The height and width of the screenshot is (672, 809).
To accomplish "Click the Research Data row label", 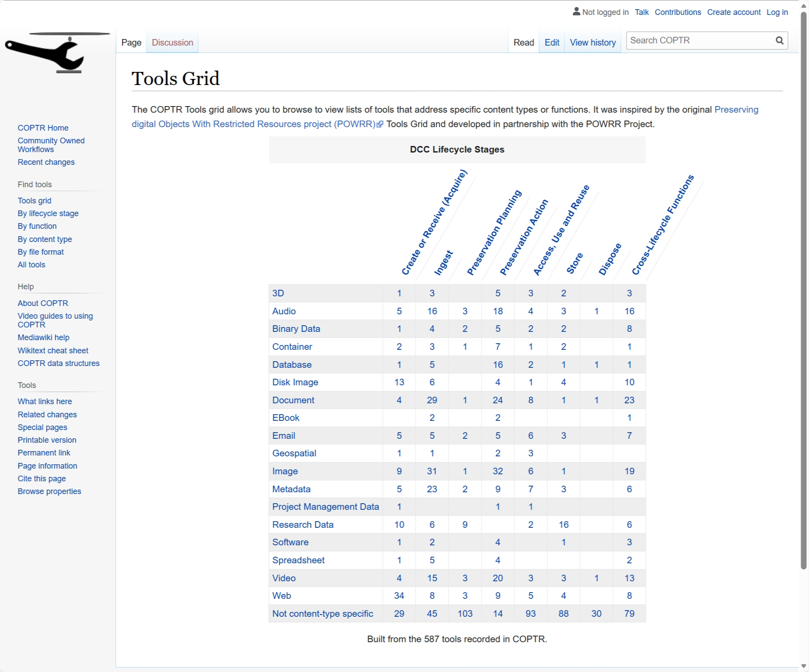I will 303,525.
